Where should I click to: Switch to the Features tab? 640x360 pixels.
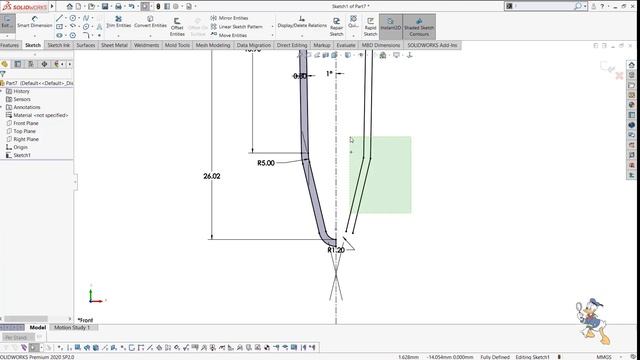click(9, 45)
